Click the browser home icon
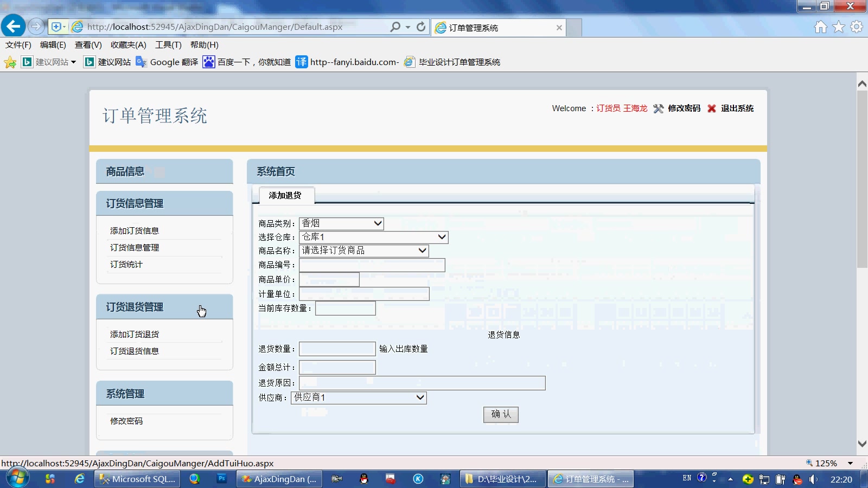This screenshot has width=868, height=488. pos(821,27)
